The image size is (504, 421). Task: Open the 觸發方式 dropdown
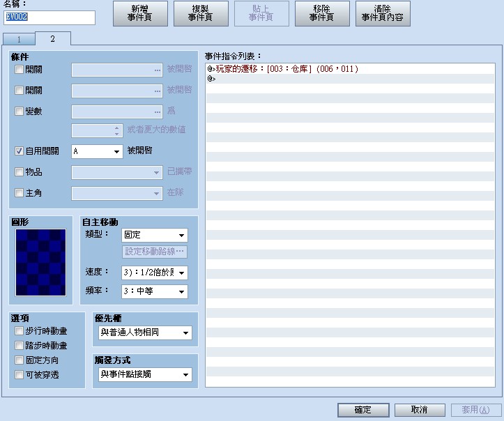[145, 375]
